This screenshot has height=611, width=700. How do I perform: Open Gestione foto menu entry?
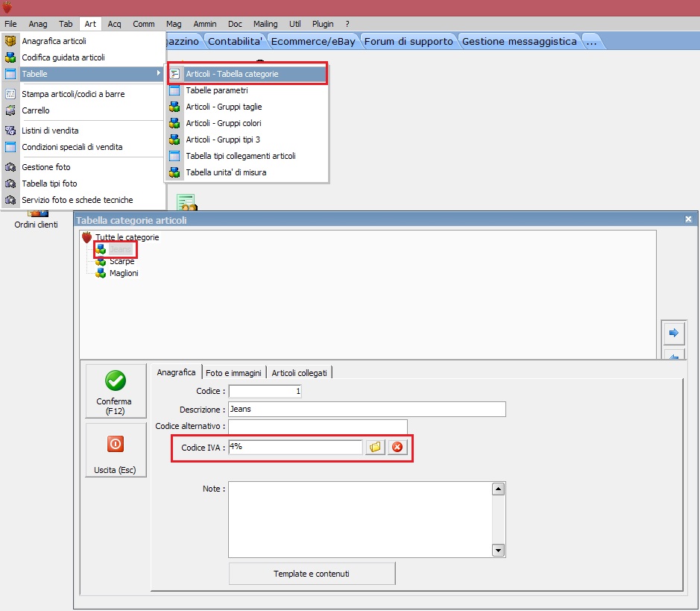click(83, 167)
